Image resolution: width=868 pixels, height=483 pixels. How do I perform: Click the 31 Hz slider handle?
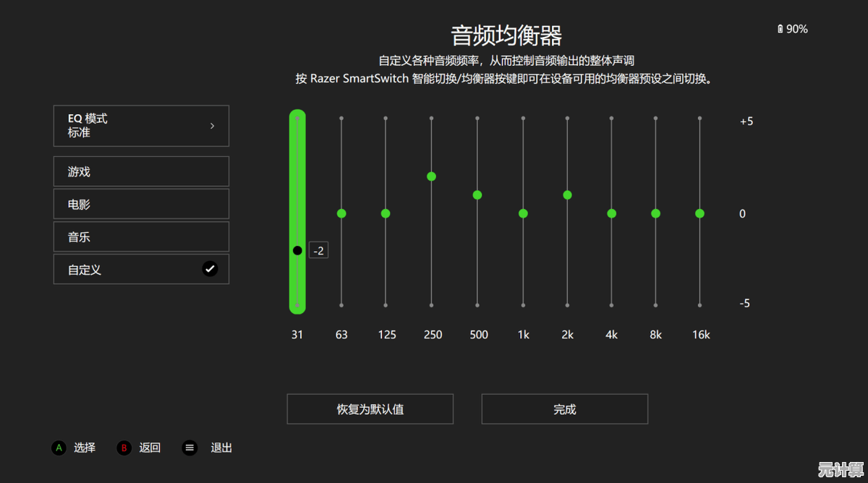point(297,250)
